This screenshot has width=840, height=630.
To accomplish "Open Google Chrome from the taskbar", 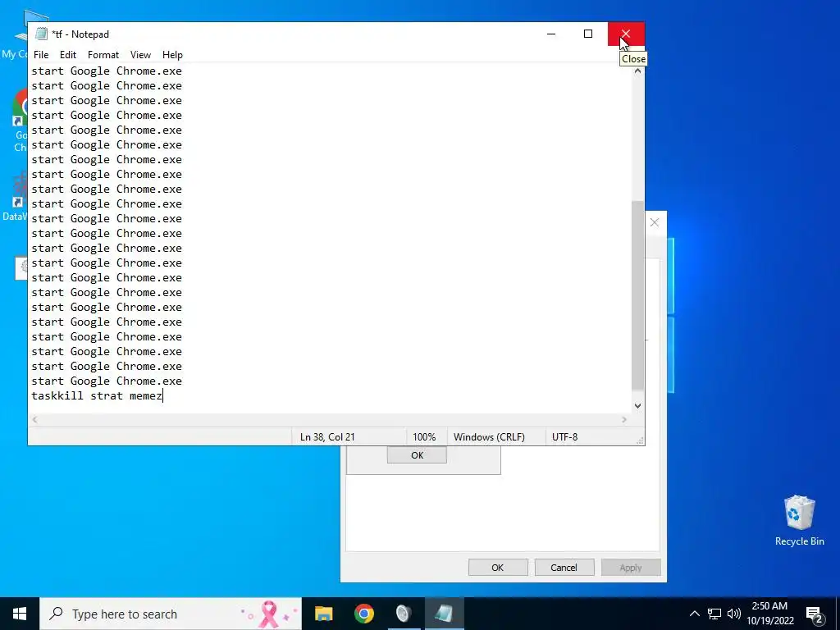I will (x=363, y=614).
